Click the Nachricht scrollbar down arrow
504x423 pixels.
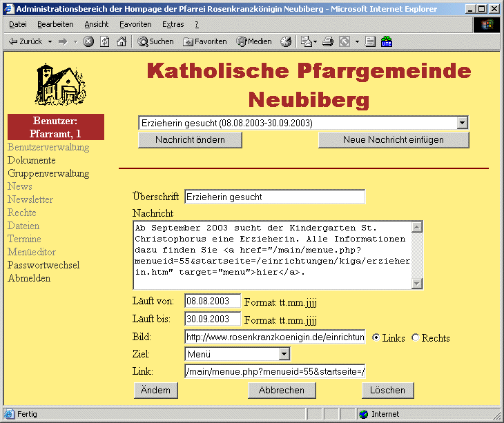click(417, 284)
